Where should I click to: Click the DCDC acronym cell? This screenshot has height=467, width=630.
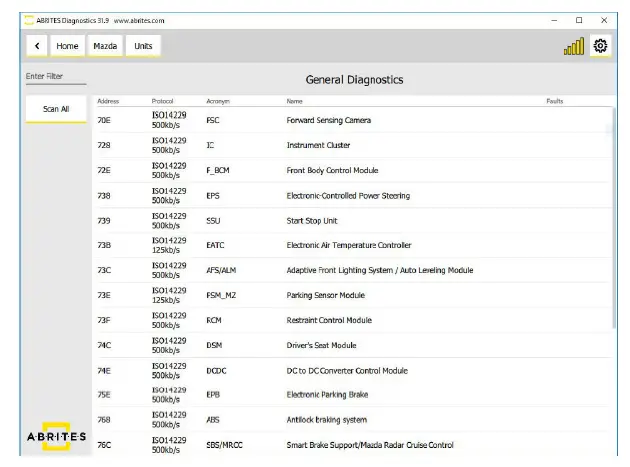[216, 371]
